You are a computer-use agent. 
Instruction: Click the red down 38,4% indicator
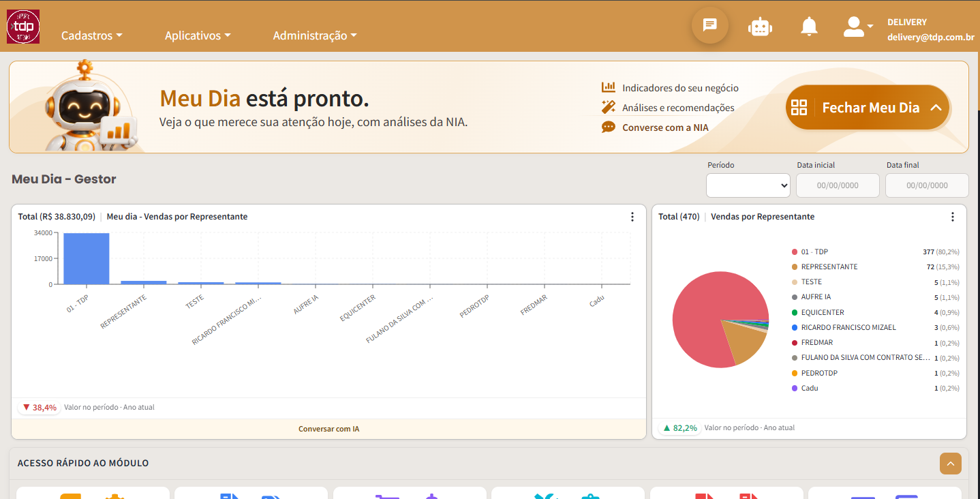(x=40, y=407)
